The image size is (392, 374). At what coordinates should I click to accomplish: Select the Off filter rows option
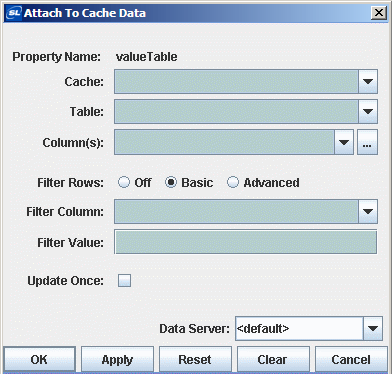click(x=124, y=182)
